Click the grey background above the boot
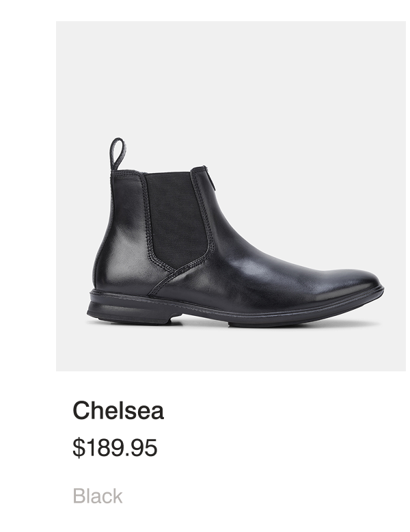The width and height of the screenshot is (410, 532). [231, 82]
